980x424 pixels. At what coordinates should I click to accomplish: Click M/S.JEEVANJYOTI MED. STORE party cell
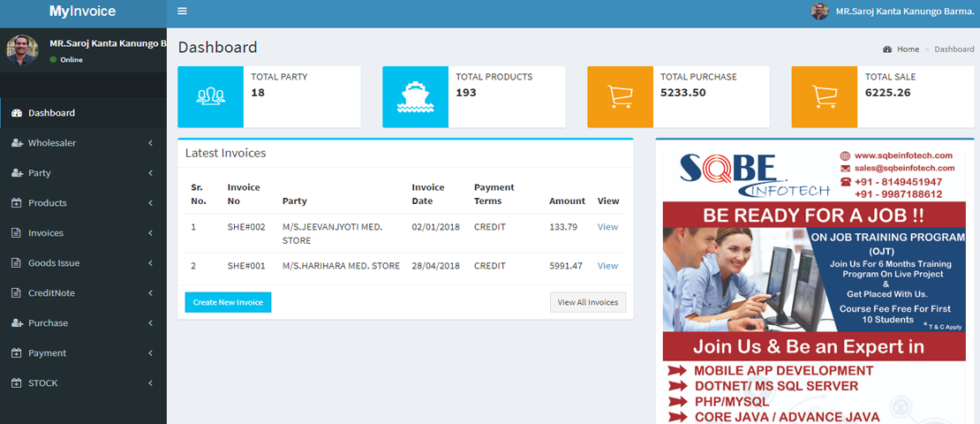click(342, 233)
